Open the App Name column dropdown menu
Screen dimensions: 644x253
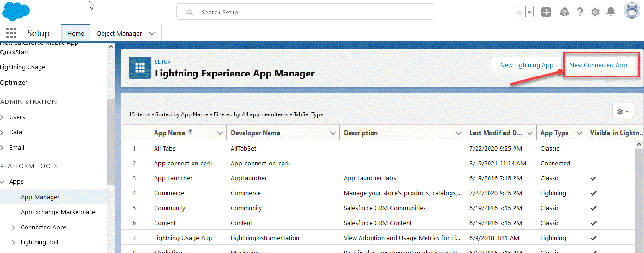pyautogui.click(x=220, y=133)
